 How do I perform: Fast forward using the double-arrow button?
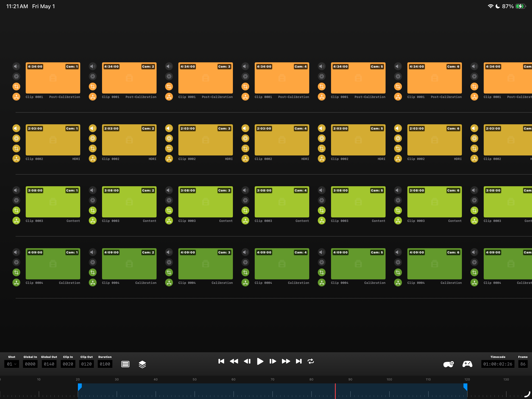tap(286, 361)
